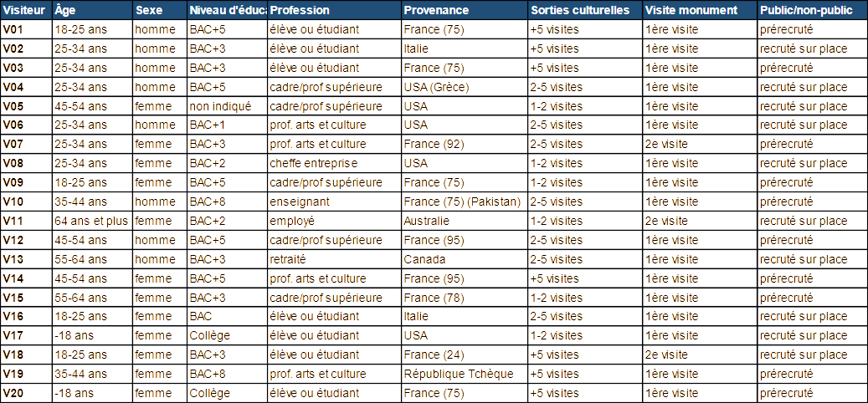This screenshot has height=403, width=868.
Task: Select 'BAC+1' education cell
Action: tap(228, 125)
